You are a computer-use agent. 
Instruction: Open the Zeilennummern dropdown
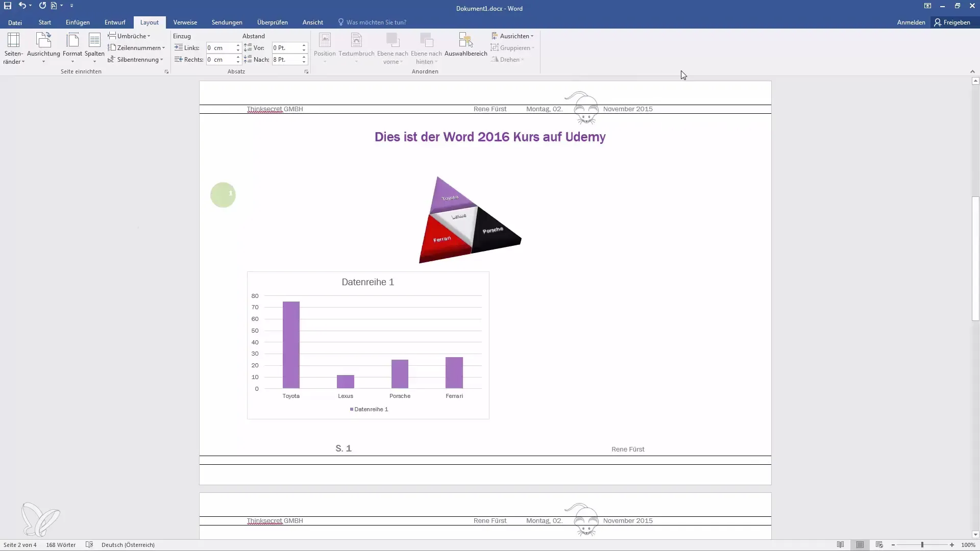[x=136, y=48]
